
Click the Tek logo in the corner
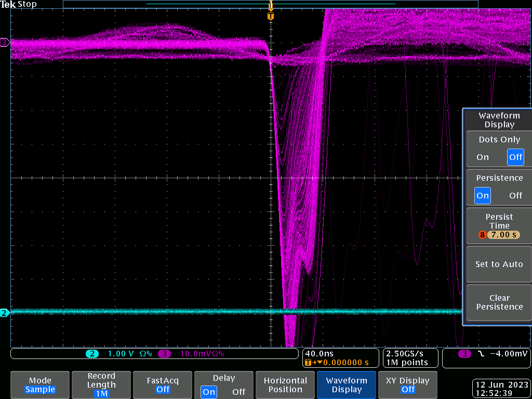[8, 4]
